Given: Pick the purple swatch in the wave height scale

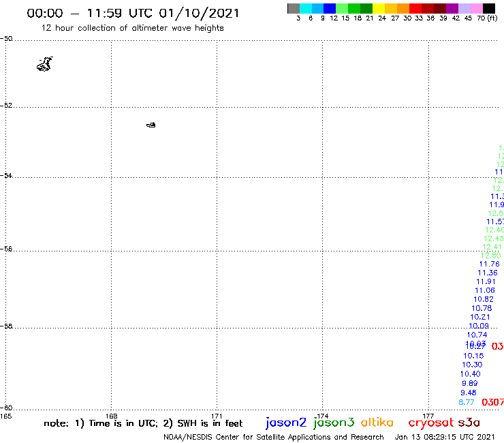Looking at the screenshot, I should [x=452, y=8].
